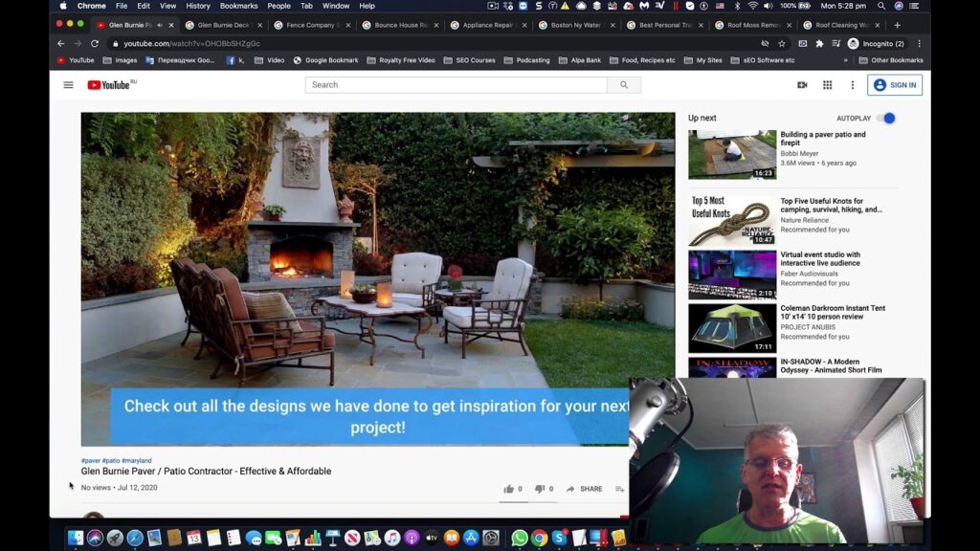
Task: Open YouTube settings three-dot menu
Action: tap(853, 85)
